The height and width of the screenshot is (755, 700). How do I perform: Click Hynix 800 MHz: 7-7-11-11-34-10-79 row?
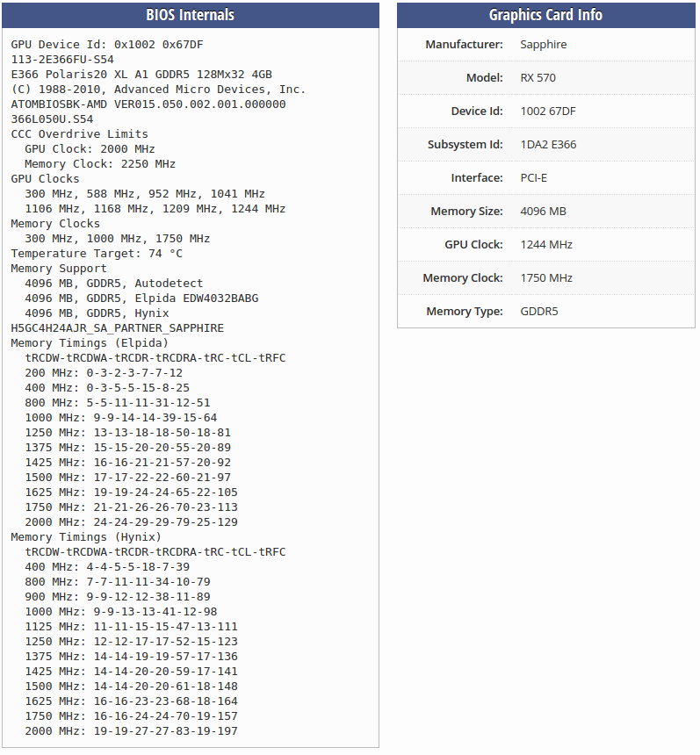coord(117,582)
